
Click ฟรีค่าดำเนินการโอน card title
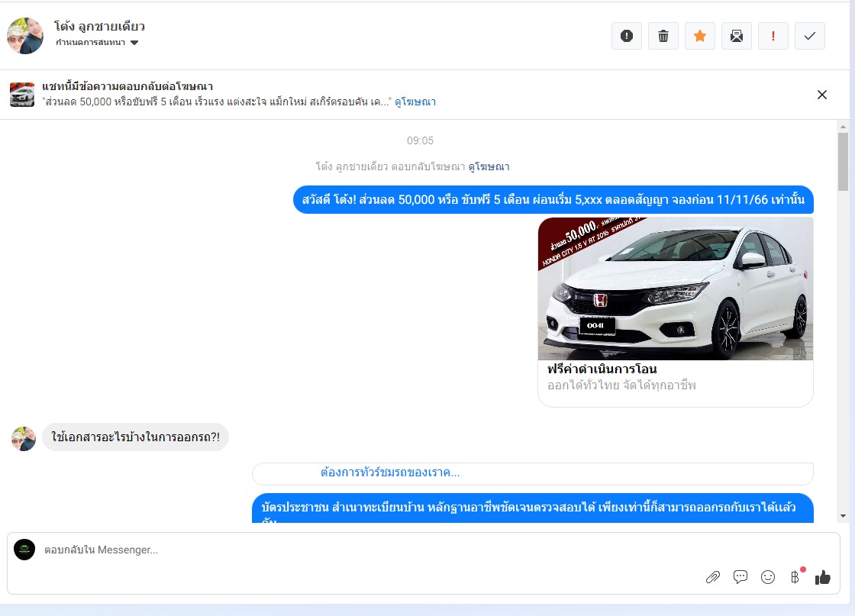coord(602,369)
